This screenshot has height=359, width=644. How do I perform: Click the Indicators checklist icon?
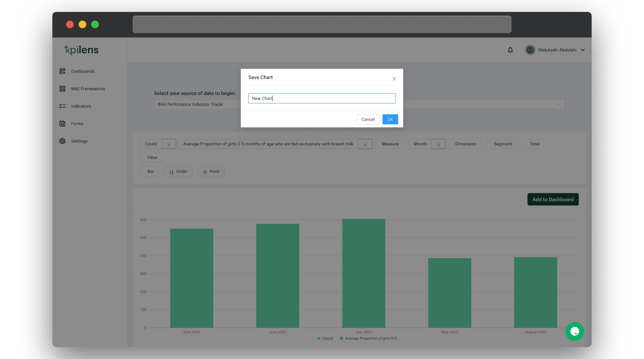[x=62, y=106]
